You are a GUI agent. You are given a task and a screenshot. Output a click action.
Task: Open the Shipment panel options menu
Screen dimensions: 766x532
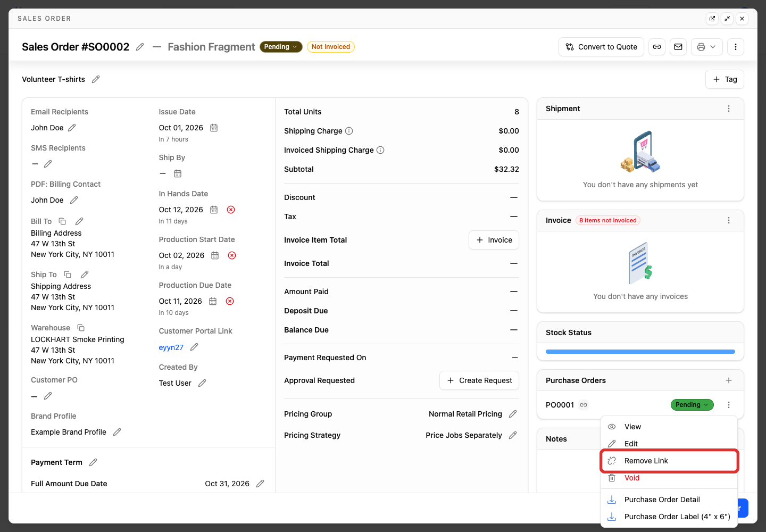tap(729, 109)
